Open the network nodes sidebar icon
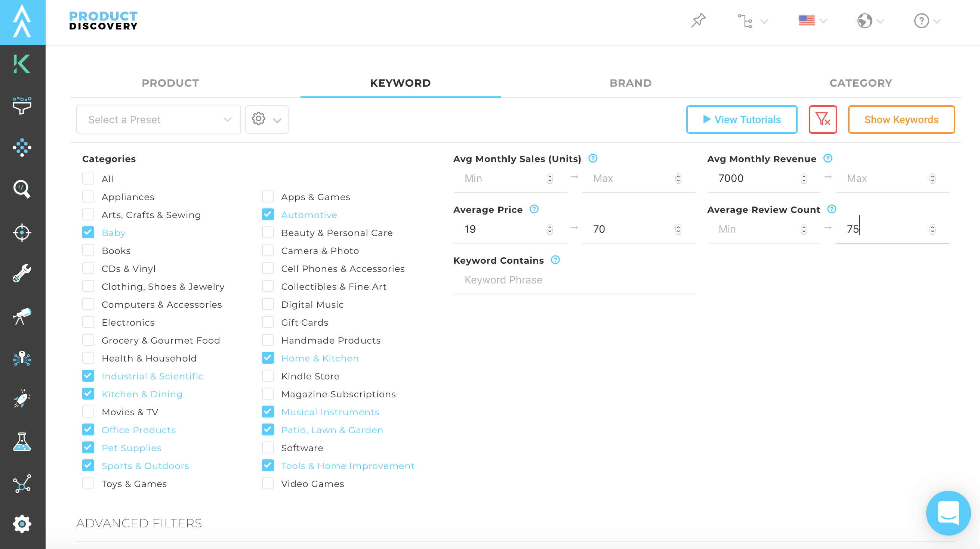The width and height of the screenshot is (980, 549). click(x=22, y=484)
